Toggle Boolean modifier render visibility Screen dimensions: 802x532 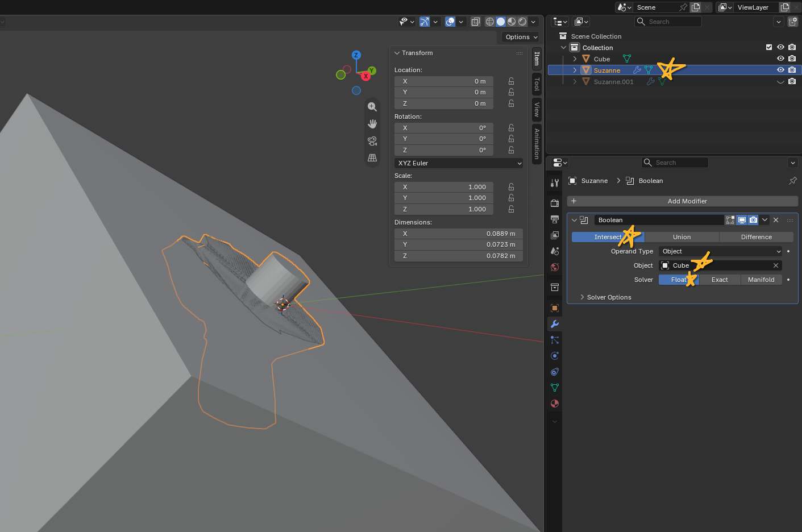[x=753, y=220]
